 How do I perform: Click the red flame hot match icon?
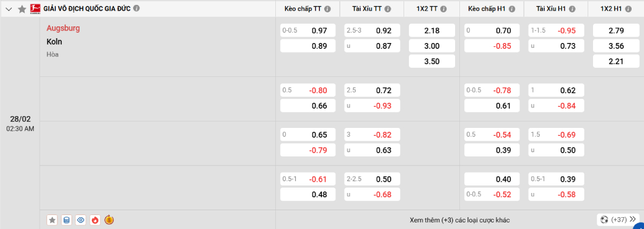(x=95, y=220)
